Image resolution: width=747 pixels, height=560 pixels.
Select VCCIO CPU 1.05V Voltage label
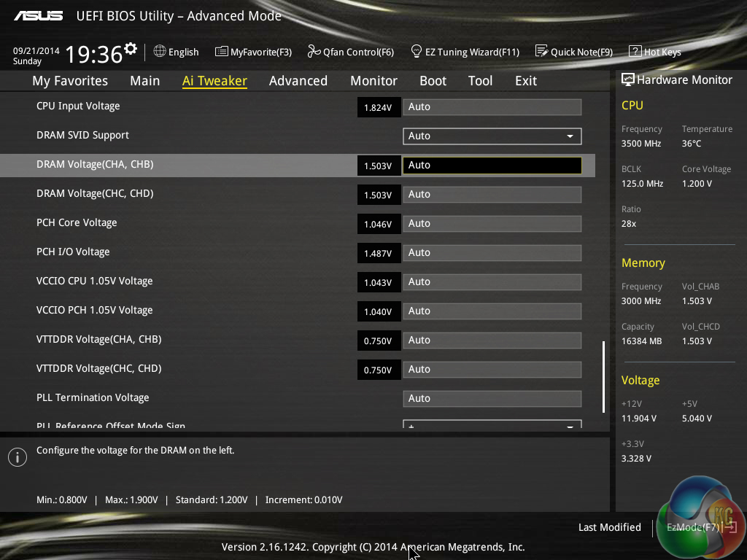click(94, 281)
